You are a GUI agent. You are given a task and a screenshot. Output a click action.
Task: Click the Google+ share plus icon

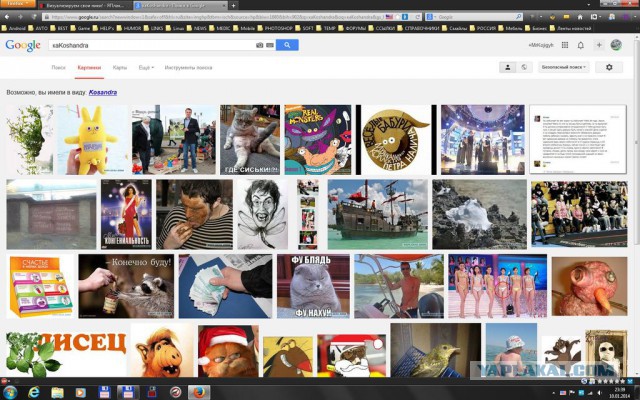click(x=599, y=45)
